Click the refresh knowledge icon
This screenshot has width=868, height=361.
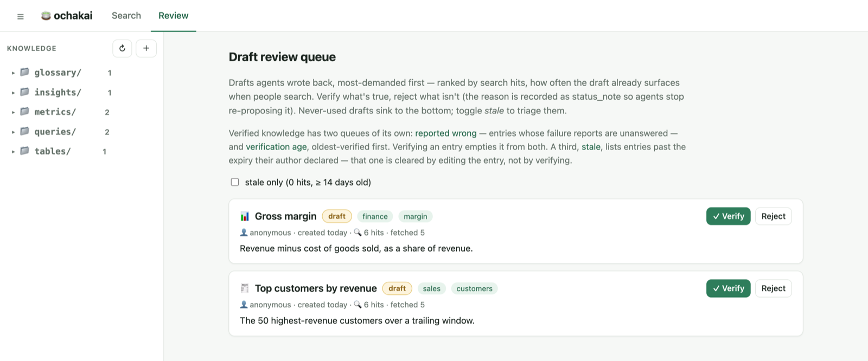[122, 48]
